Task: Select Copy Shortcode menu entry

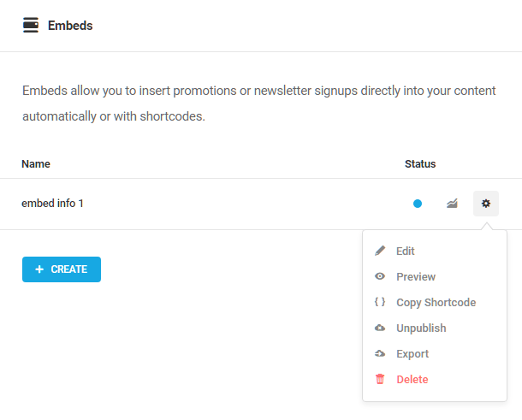Action: coord(436,302)
